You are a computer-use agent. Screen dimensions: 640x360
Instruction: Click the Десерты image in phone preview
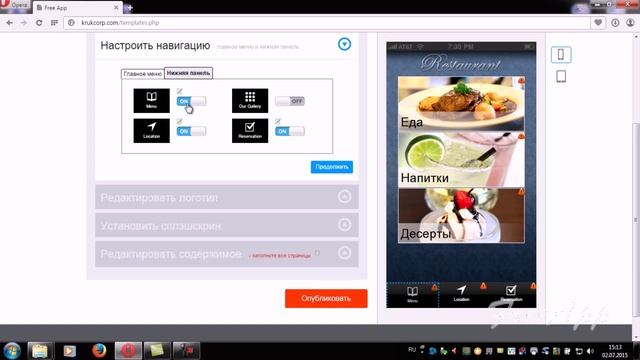(461, 215)
